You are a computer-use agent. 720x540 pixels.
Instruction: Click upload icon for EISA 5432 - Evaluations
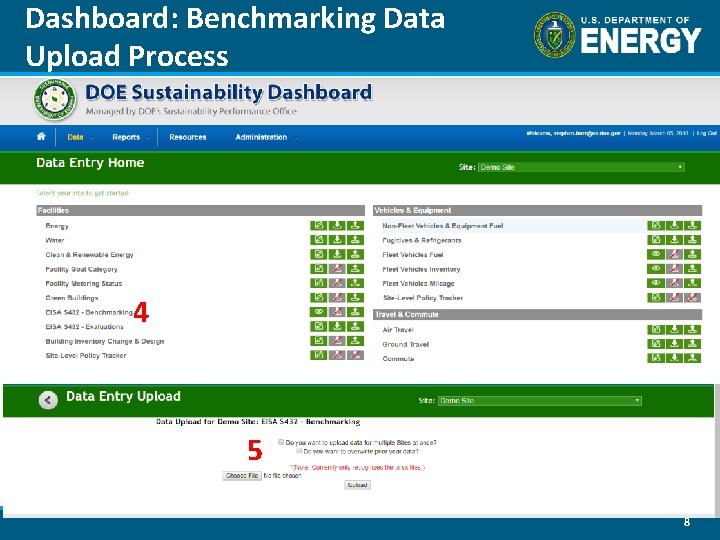click(x=355, y=326)
